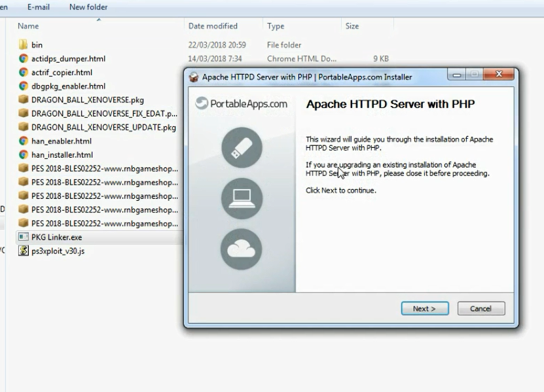Close the PortableApps installer window
The width and height of the screenshot is (544, 392).
(x=499, y=74)
